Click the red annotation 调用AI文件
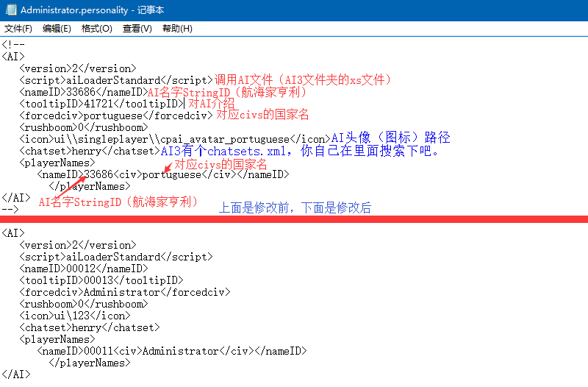Viewport: 588px width, 387px height. [x=303, y=80]
